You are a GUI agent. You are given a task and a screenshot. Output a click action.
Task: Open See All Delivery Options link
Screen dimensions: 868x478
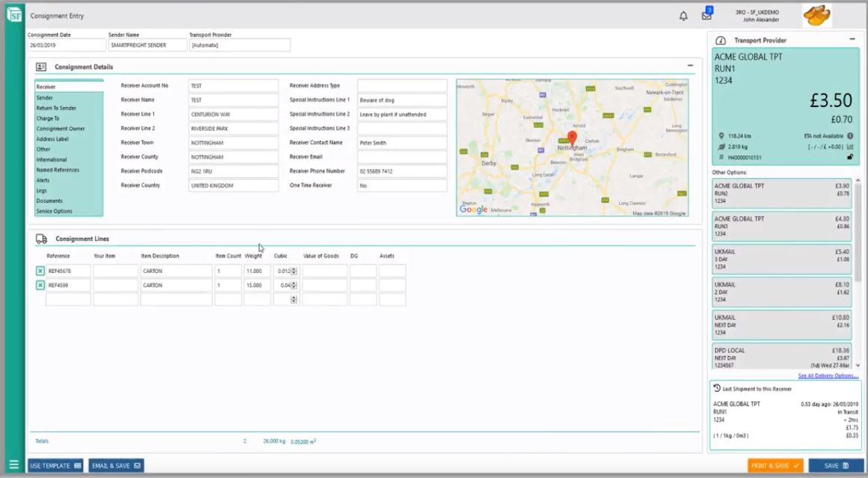coord(828,376)
